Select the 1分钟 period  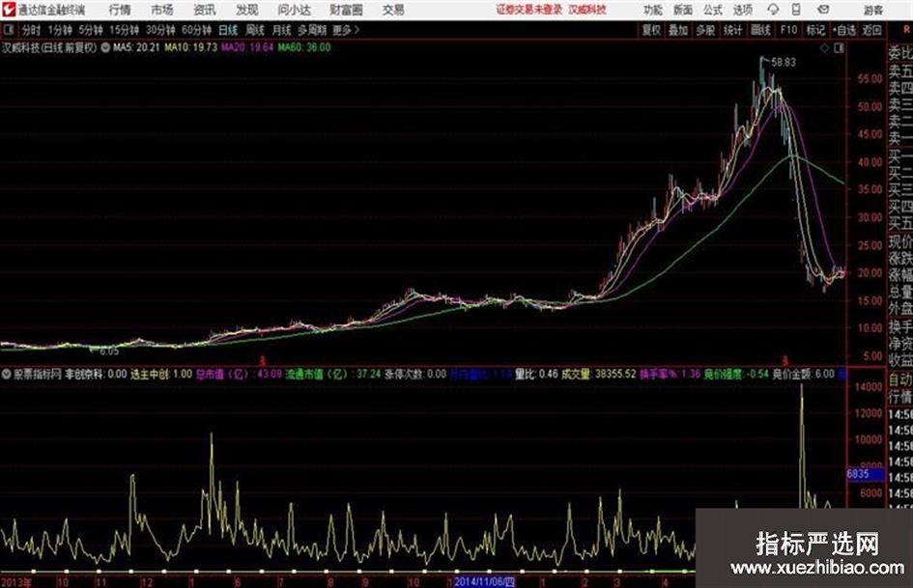tap(59, 30)
